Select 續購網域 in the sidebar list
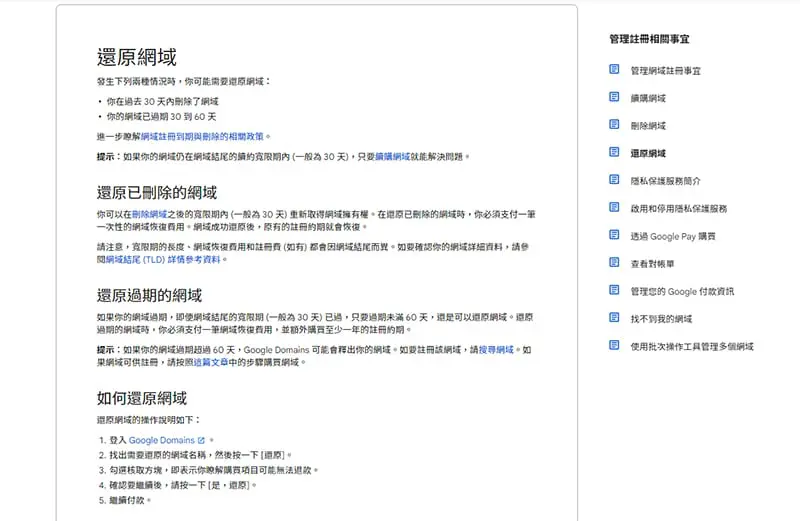This screenshot has height=521, width=800. coord(648,98)
